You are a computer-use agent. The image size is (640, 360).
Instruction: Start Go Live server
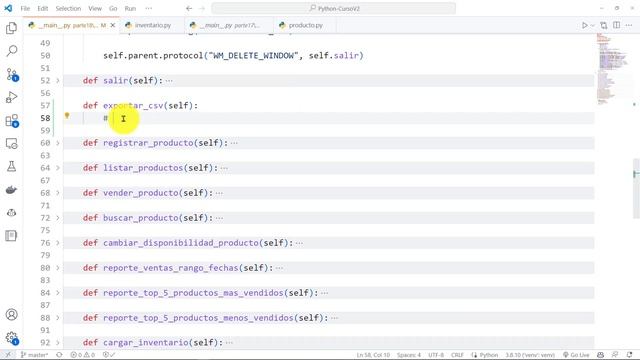(x=576, y=355)
